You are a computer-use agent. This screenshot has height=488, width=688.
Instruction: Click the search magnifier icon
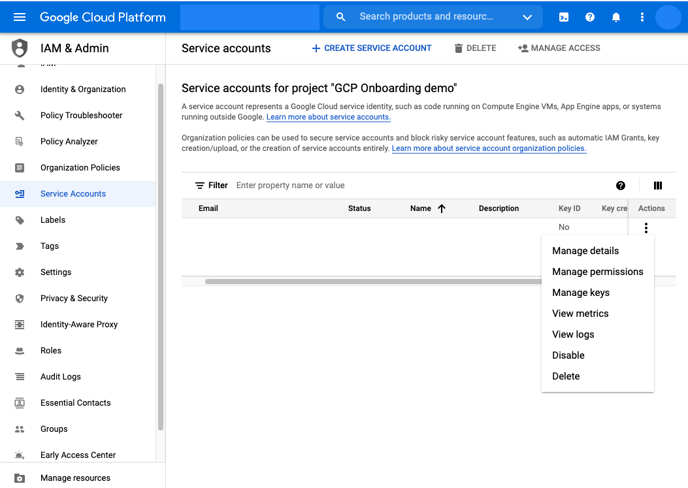[340, 17]
